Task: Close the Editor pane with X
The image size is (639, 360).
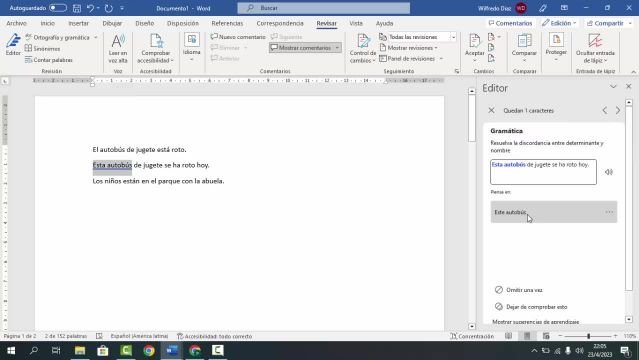Action: click(x=628, y=86)
